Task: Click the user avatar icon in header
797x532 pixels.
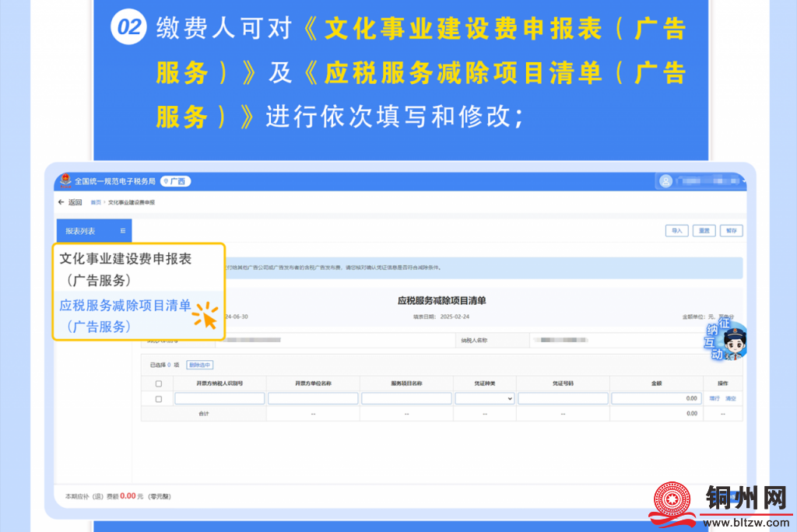Action: coord(665,181)
